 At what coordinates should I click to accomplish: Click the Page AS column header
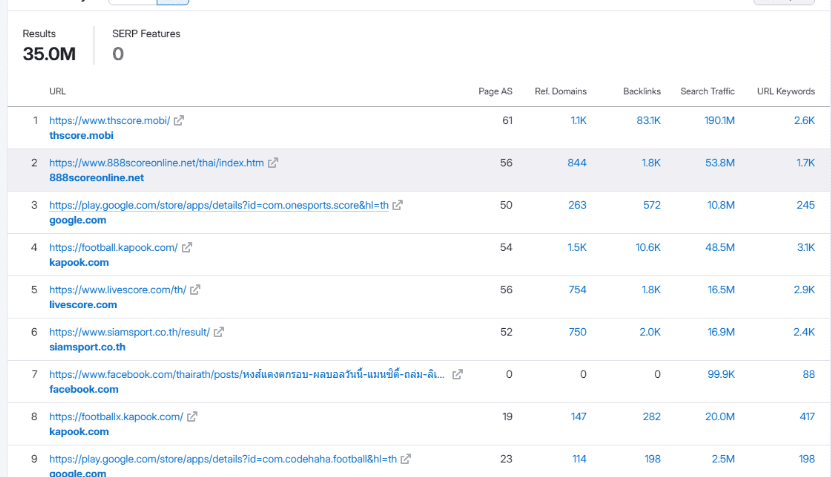495,91
